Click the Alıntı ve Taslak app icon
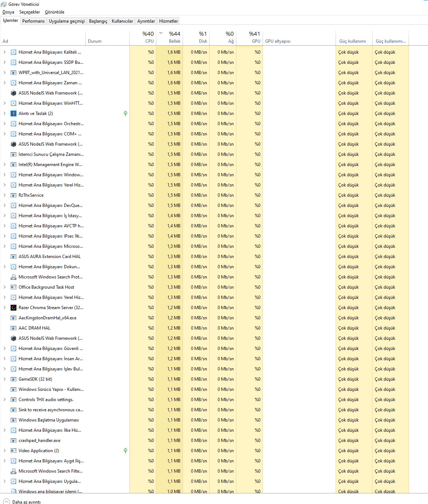Screen dimensions: 428x504 click(14, 114)
